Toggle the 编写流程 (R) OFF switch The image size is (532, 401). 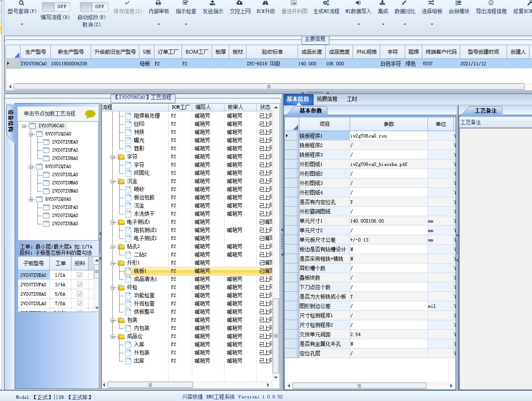coord(57,6)
